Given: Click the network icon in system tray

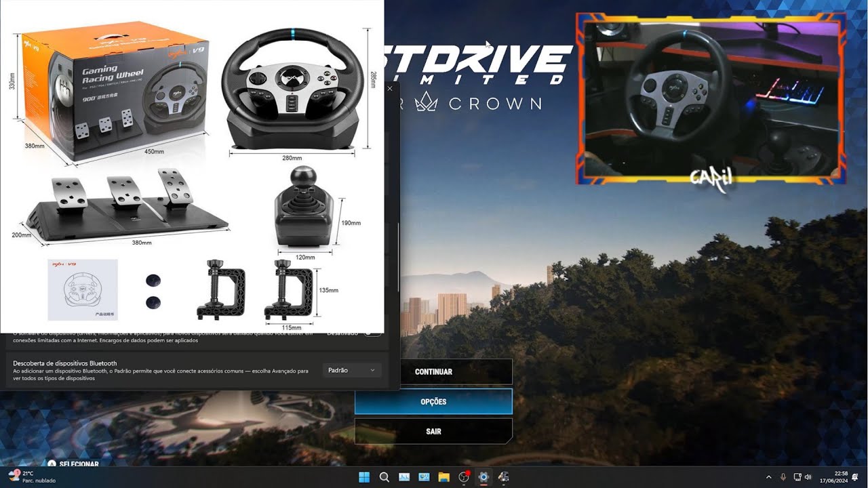Looking at the screenshot, I should click(797, 477).
